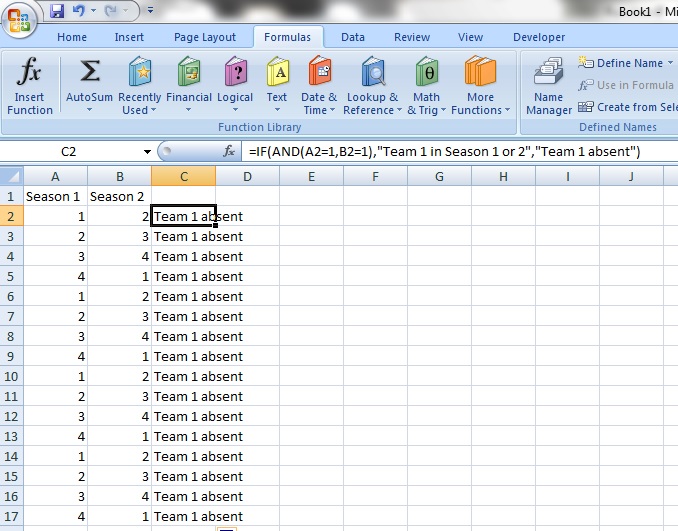Open Recently Used functions book icon

140,73
